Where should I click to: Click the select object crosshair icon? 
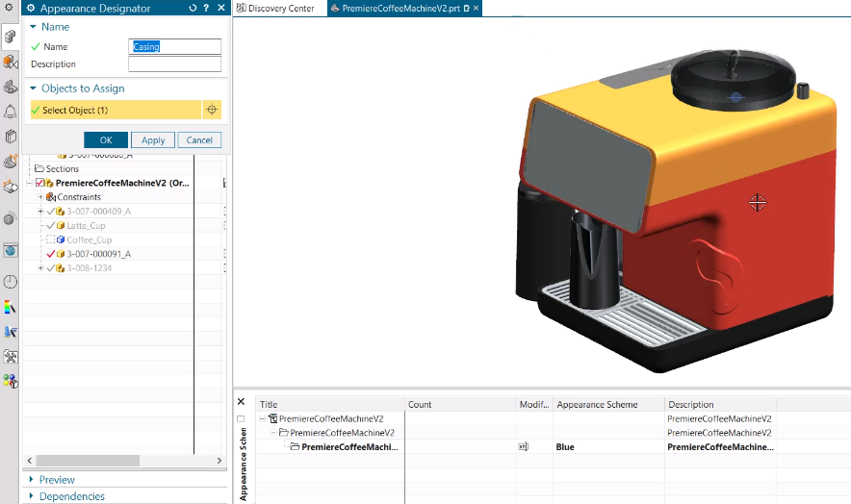click(x=212, y=110)
